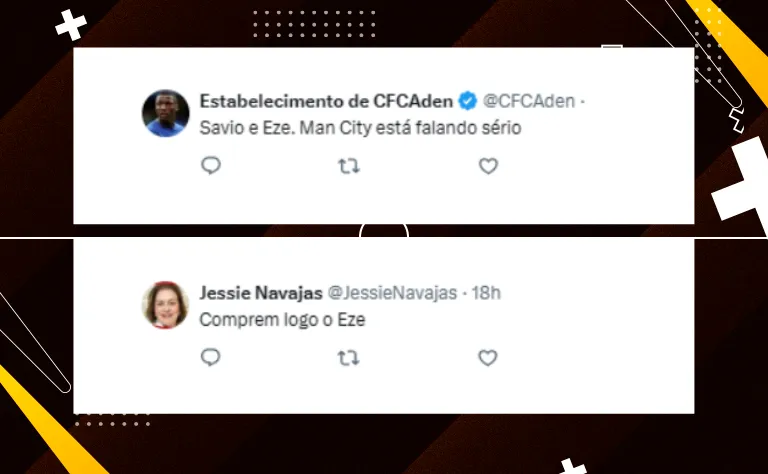Retweet Jessie Navajas' post
Image resolution: width=768 pixels, height=474 pixels.
click(348, 358)
